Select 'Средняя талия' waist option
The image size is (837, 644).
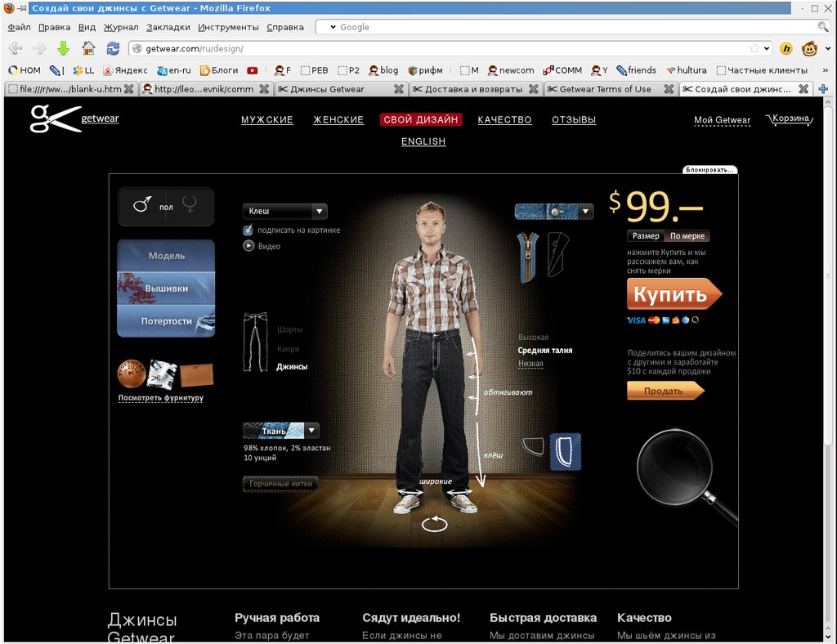(545, 350)
